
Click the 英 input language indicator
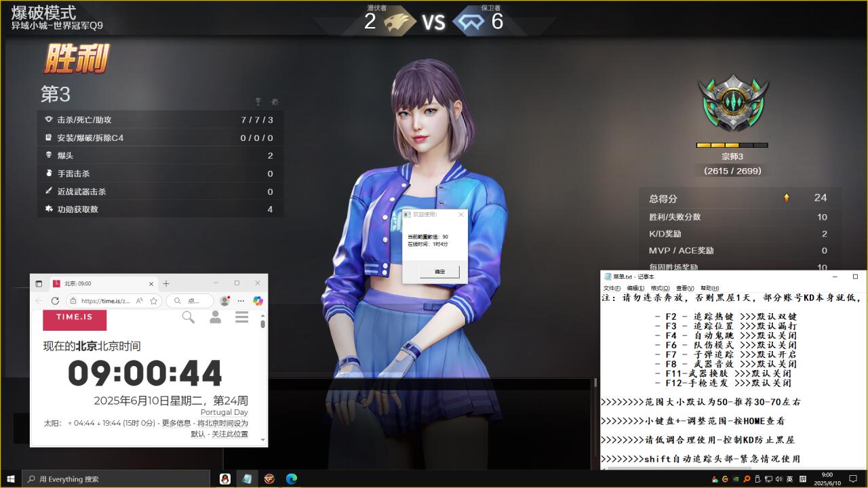[x=789, y=479]
